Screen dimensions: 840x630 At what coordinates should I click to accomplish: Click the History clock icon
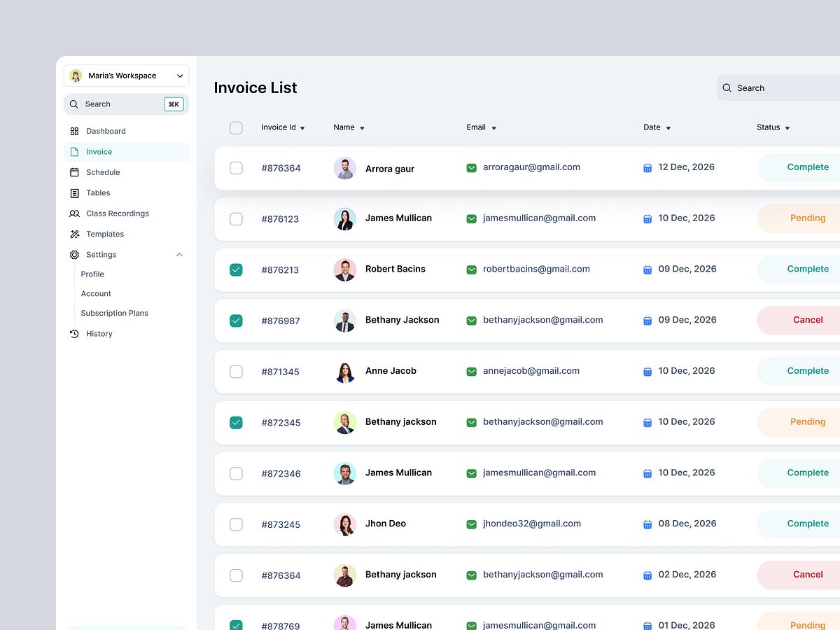tap(74, 334)
